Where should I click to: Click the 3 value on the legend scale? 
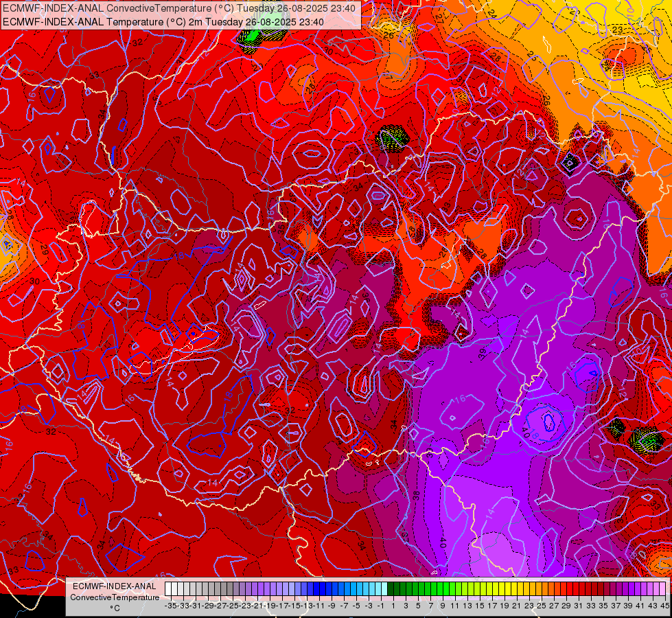(x=406, y=606)
